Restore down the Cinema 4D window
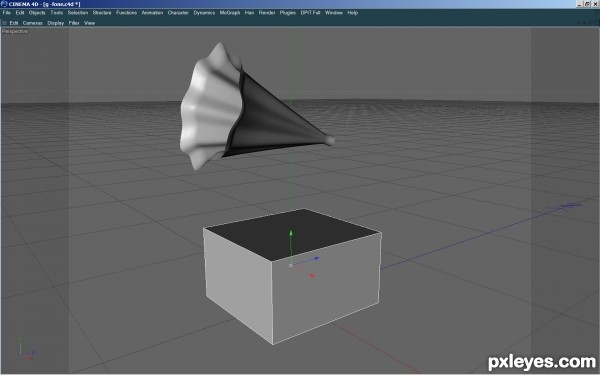The height and width of the screenshot is (375, 600). 587,4
